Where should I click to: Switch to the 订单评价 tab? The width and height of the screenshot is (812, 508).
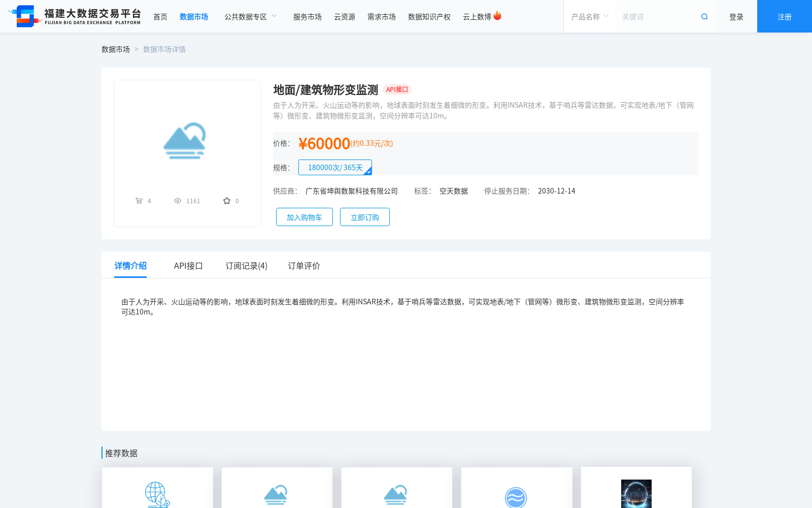[x=304, y=266]
